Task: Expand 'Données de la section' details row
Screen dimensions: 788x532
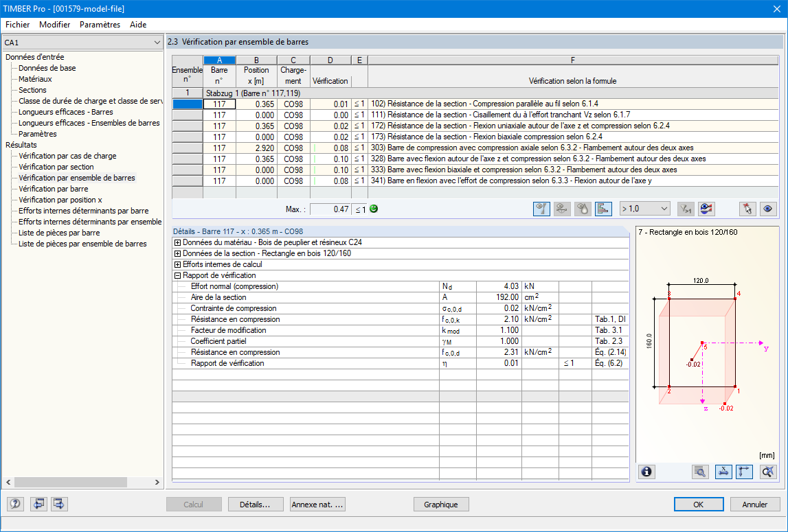Action: 177,254
